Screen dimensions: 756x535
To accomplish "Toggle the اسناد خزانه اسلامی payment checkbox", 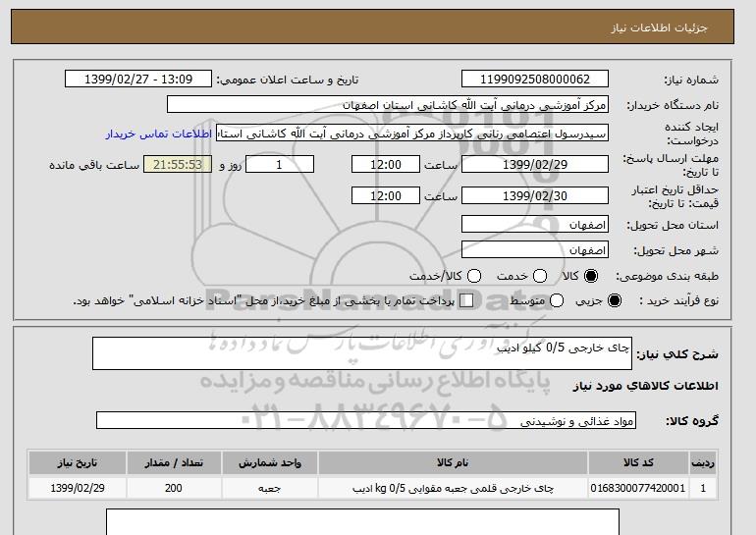I will [466, 300].
